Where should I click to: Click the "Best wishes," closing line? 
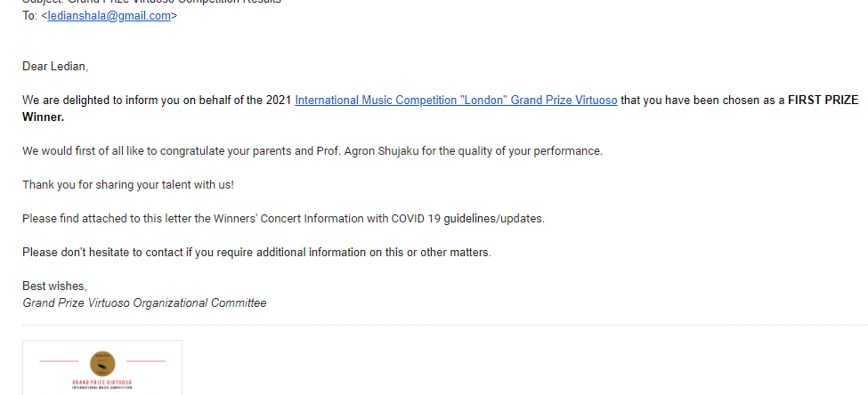coord(55,286)
